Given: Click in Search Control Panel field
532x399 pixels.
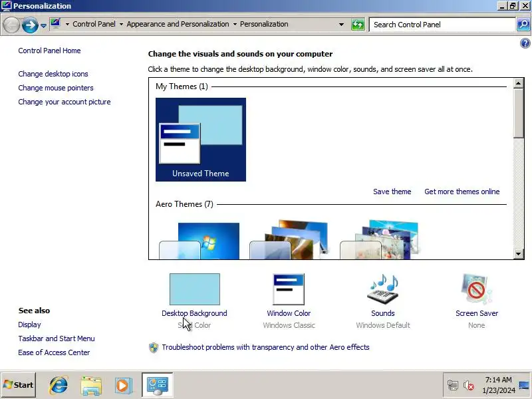Looking at the screenshot, I should 442,25.
